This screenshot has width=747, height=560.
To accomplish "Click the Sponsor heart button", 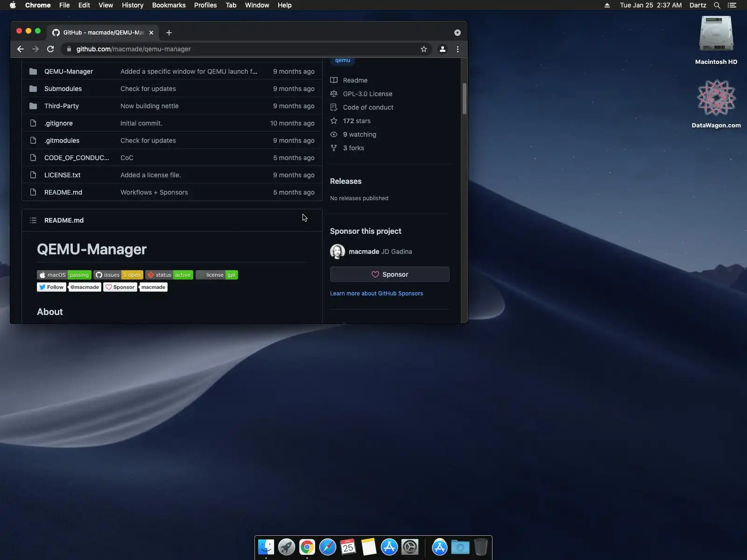I will point(390,274).
